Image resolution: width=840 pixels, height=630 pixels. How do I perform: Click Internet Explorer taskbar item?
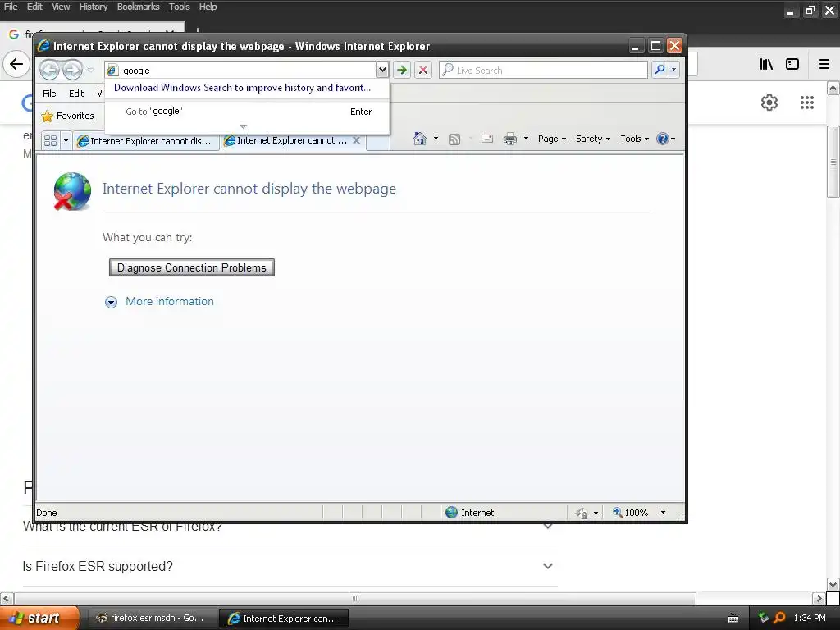pos(284,619)
